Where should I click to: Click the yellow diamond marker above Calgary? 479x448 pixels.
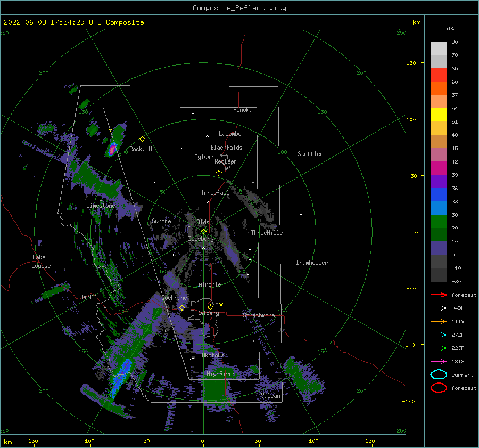pyautogui.click(x=210, y=307)
